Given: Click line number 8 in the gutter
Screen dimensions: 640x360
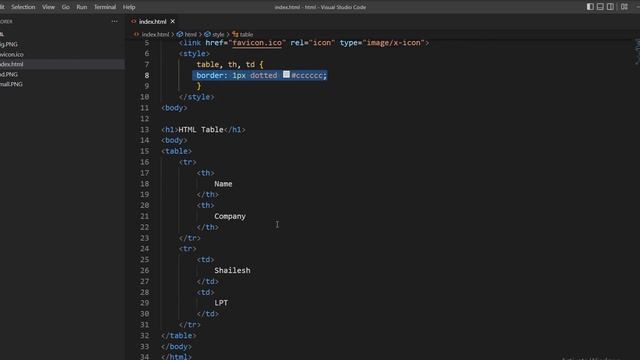Looking at the screenshot, I should (x=147, y=76).
